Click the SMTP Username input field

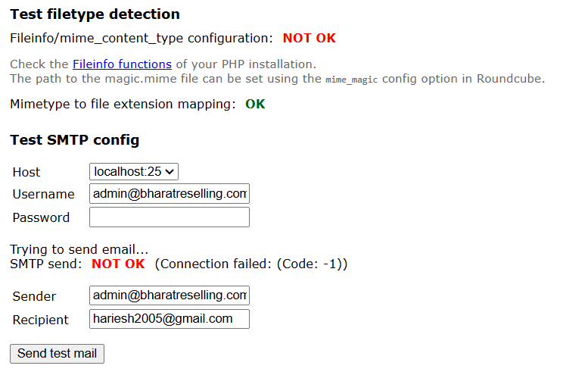click(x=169, y=194)
